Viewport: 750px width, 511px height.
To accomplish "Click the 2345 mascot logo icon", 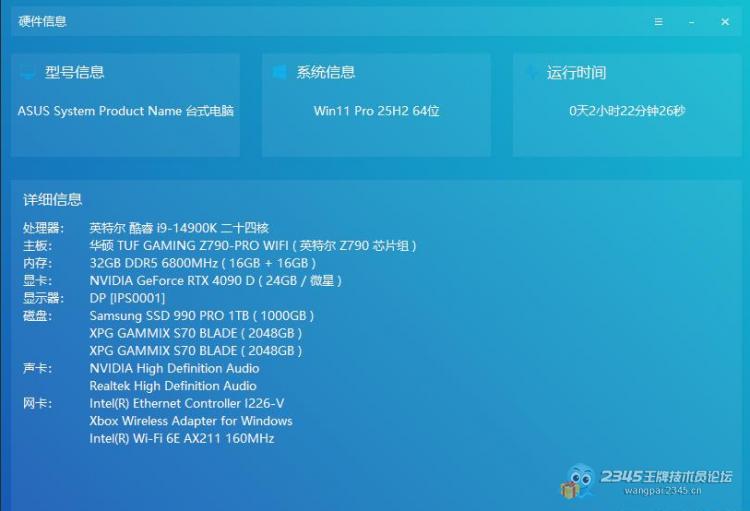I will point(579,481).
